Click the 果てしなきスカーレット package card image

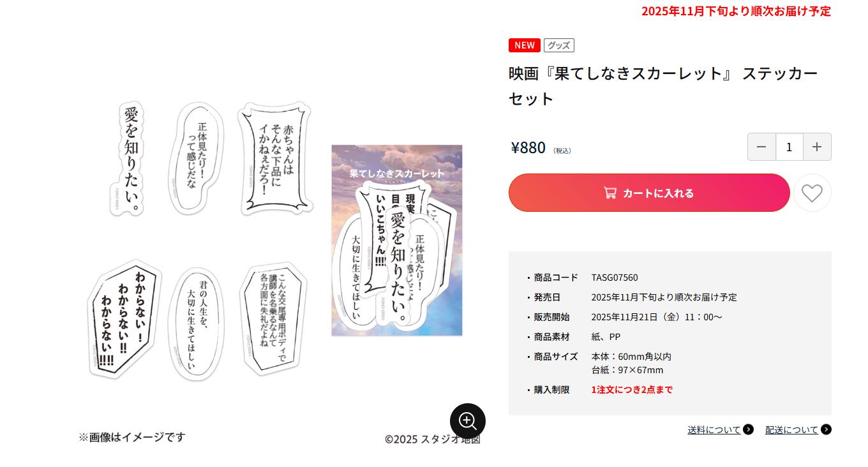(x=396, y=240)
